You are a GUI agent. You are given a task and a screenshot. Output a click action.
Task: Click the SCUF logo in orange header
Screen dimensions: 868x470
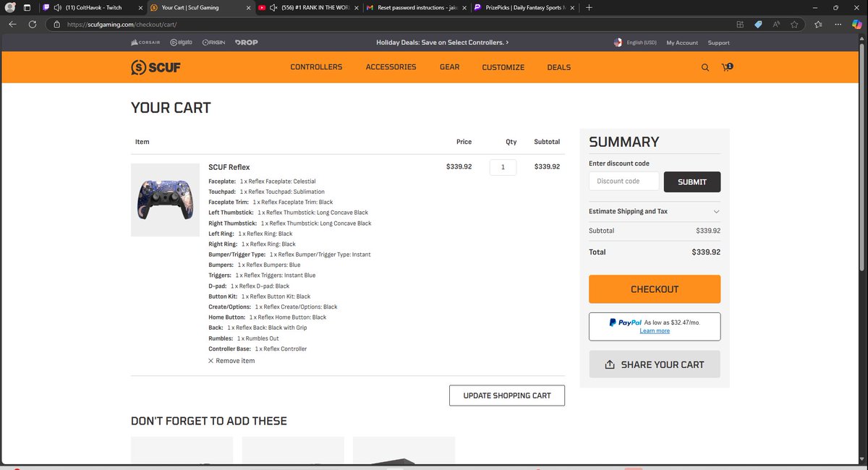coord(156,67)
